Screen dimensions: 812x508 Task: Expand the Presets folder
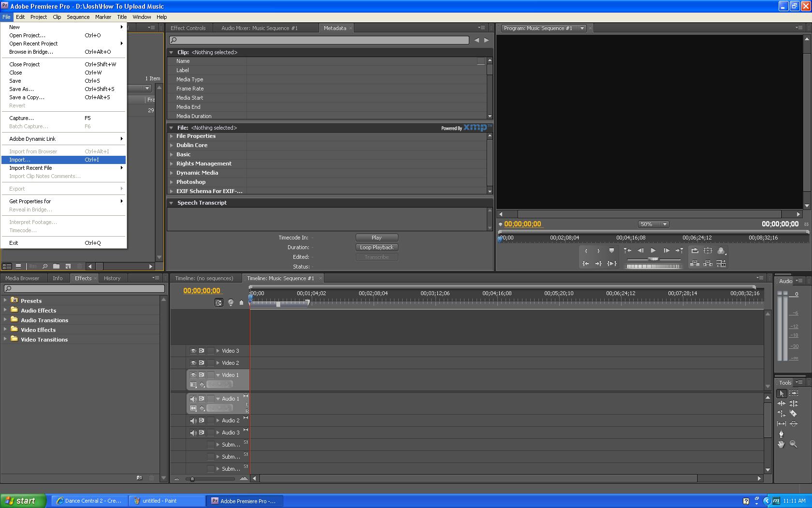(x=5, y=300)
